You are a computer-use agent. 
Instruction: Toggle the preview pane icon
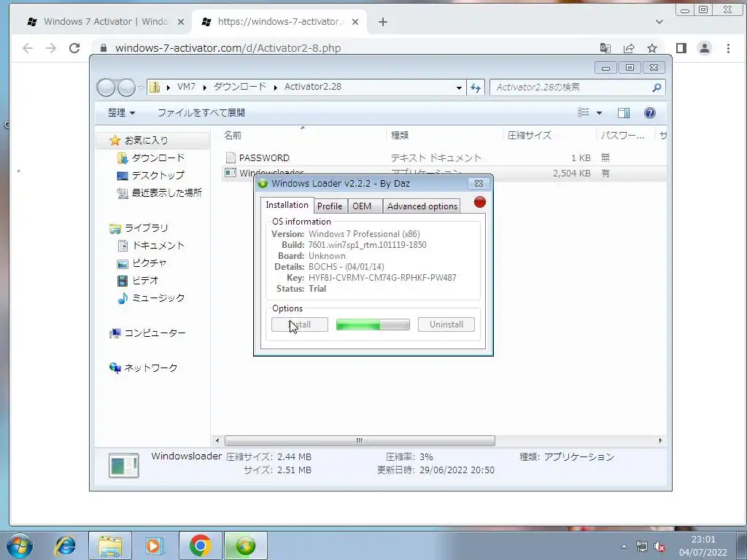coord(624,113)
